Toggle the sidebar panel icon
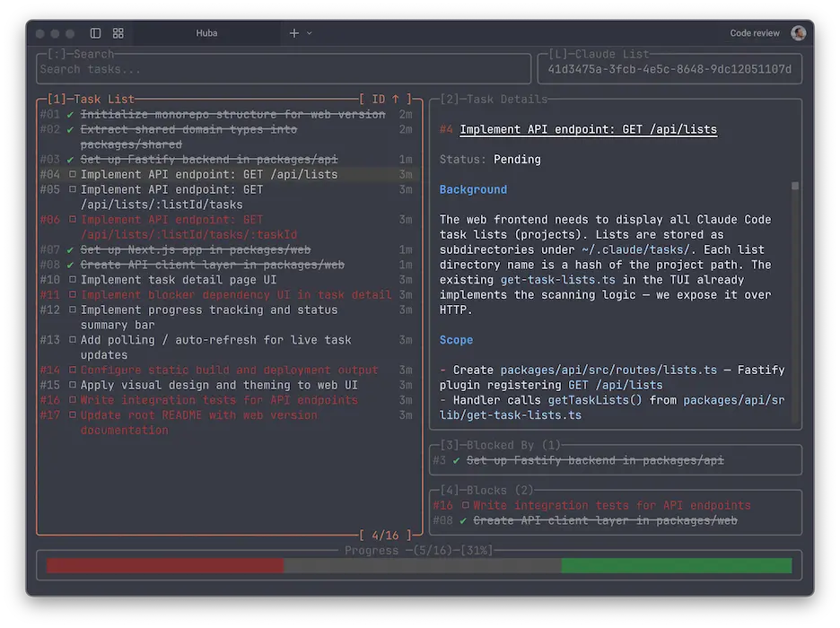 pyautogui.click(x=95, y=32)
